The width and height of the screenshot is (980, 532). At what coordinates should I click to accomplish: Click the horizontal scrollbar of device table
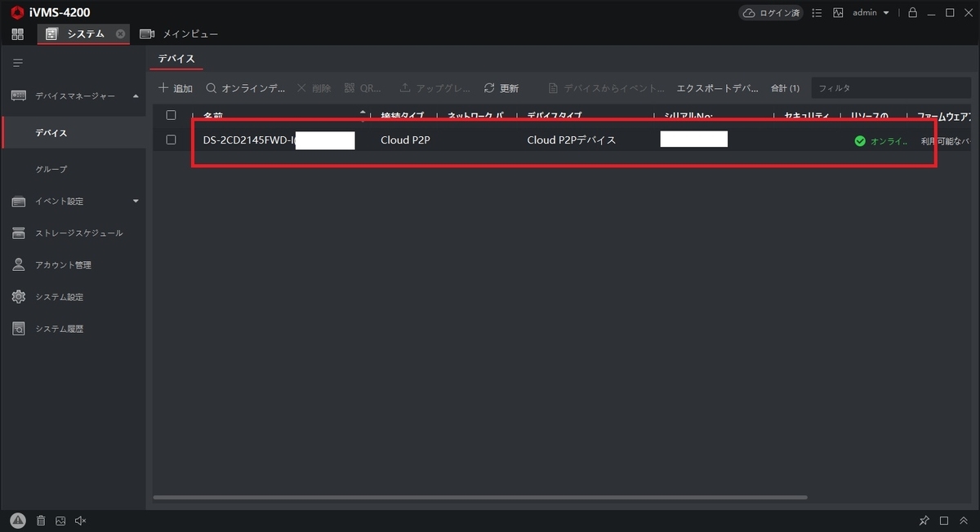pyautogui.click(x=480, y=497)
